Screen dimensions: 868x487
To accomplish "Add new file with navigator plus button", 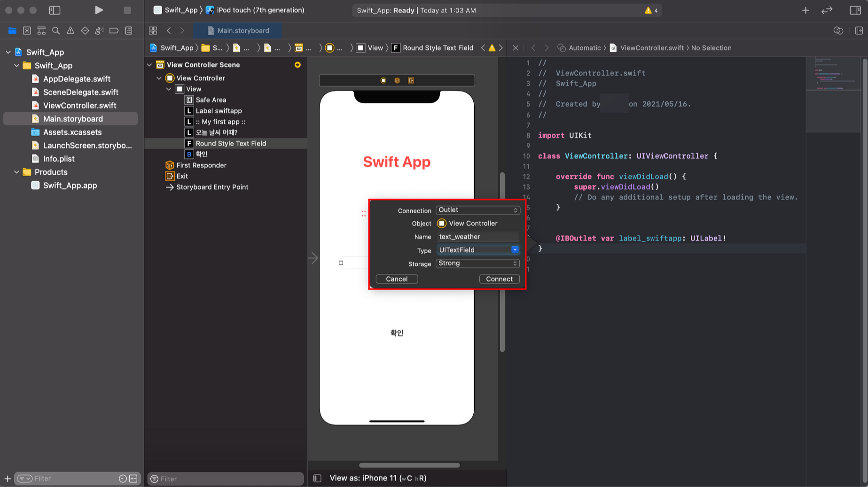I will tap(8, 479).
